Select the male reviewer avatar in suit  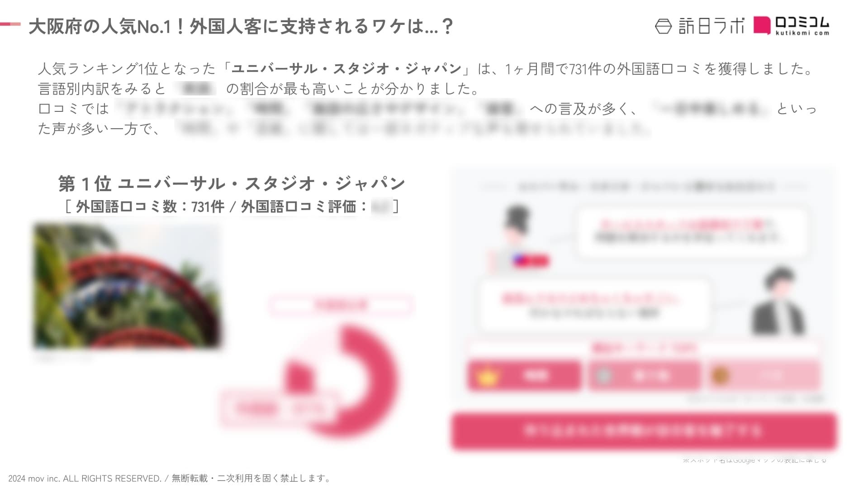tap(778, 301)
